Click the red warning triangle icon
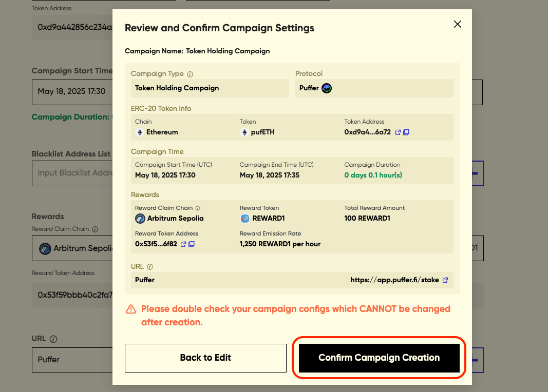Image resolution: width=548 pixels, height=392 pixels. (131, 309)
